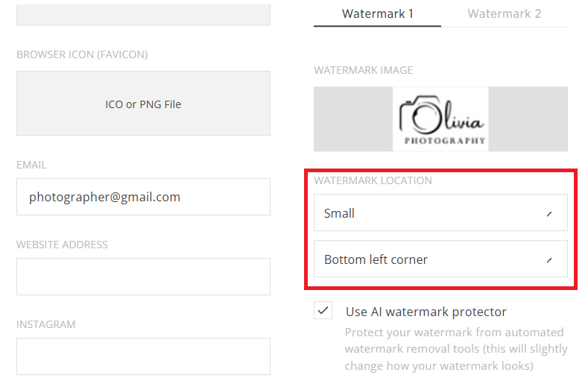Click the Instagram input field
This screenshot has height=381, width=588.
[143, 356]
